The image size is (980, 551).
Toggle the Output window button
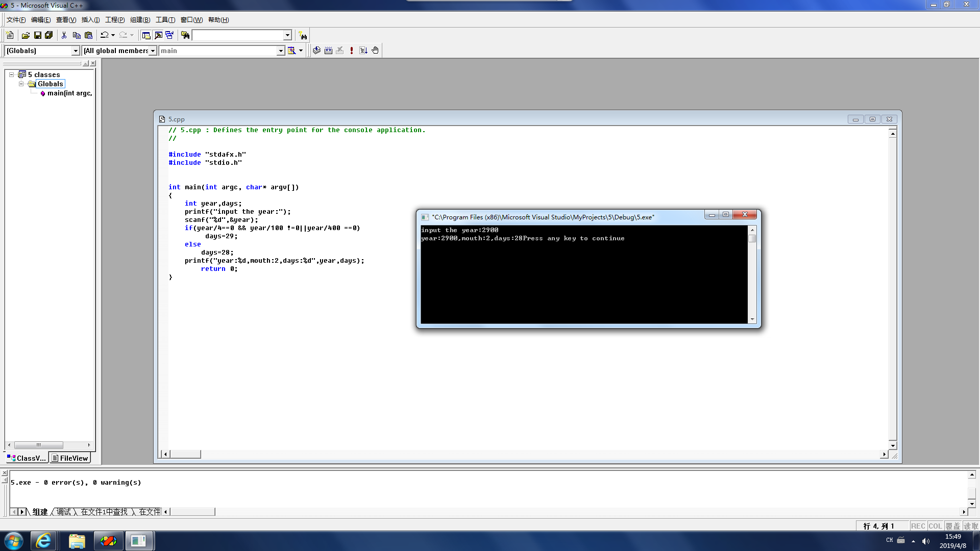(158, 35)
